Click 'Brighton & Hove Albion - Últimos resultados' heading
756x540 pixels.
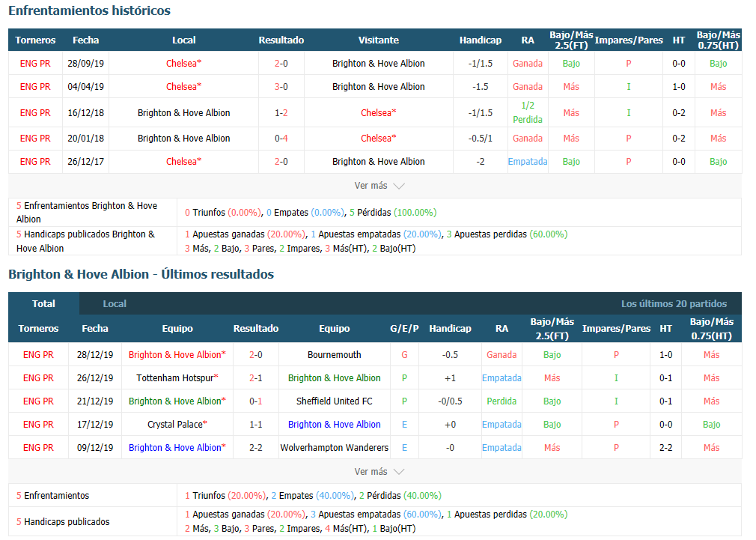[x=141, y=274]
